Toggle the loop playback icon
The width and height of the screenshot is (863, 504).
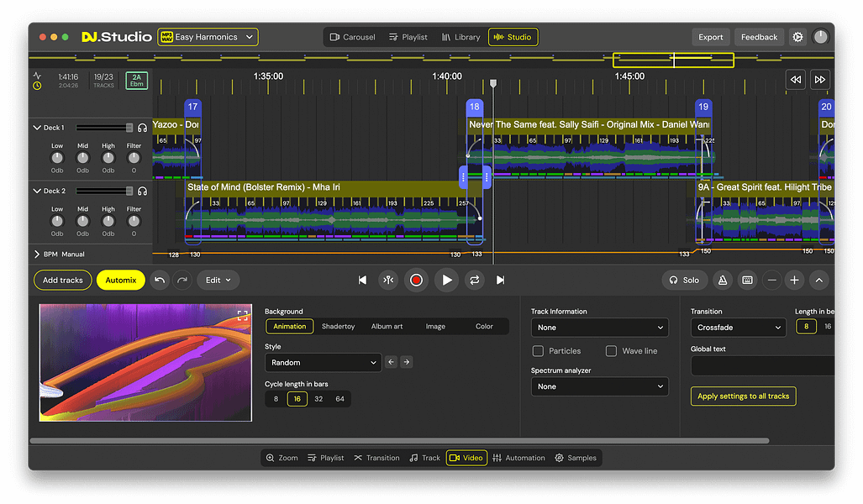[475, 280]
